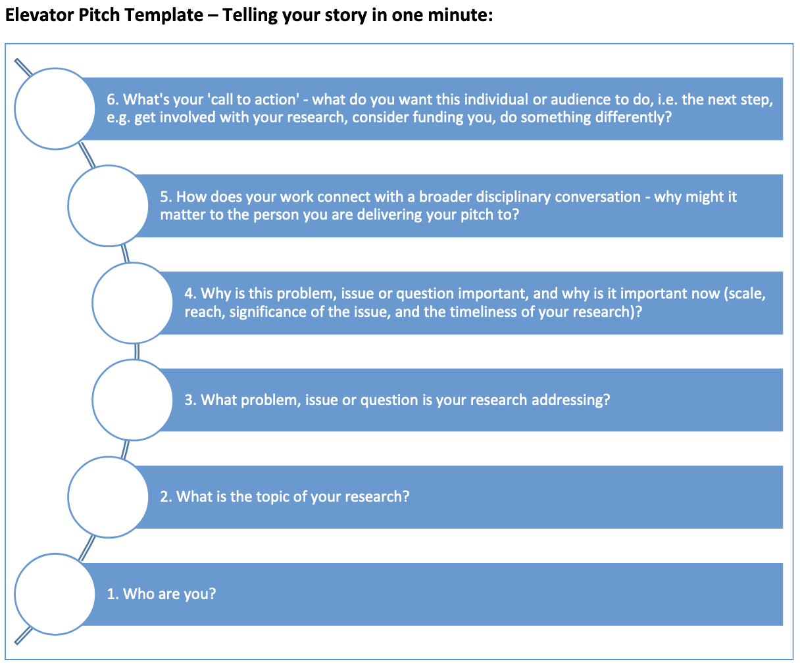Image resolution: width=800 pixels, height=672 pixels.
Task: Click the circle beside step 5
Action: pyautogui.click(x=109, y=206)
